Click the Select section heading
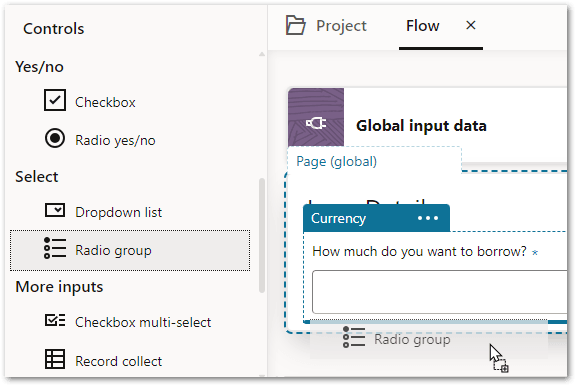This screenshot has height=386, width=576. 37,177
